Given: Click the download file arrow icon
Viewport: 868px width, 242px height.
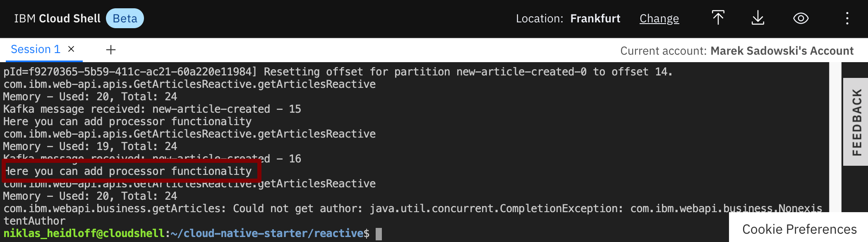Looking at the screenshot, I should (x=758, y=18).
